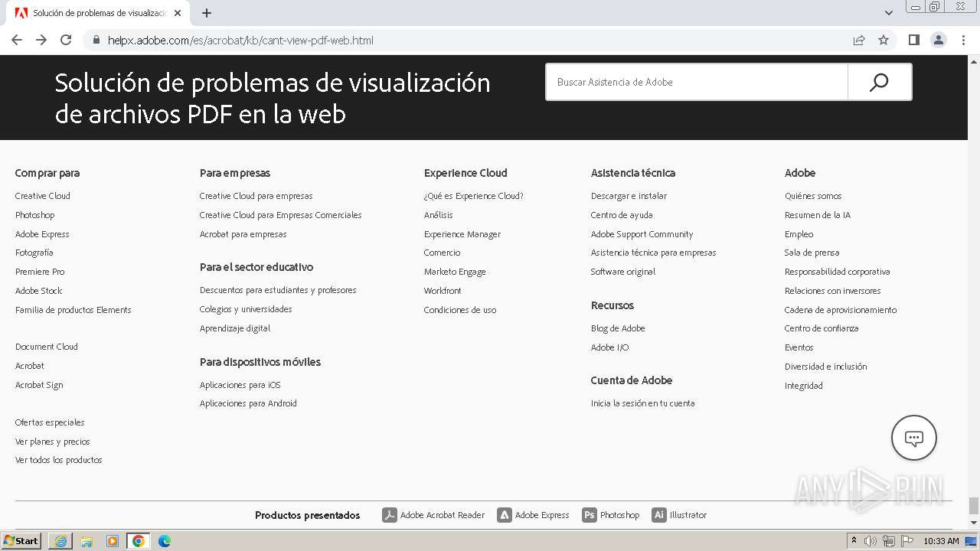
Task: Open the Acrobat Sign link
Action: coord(39,385)
